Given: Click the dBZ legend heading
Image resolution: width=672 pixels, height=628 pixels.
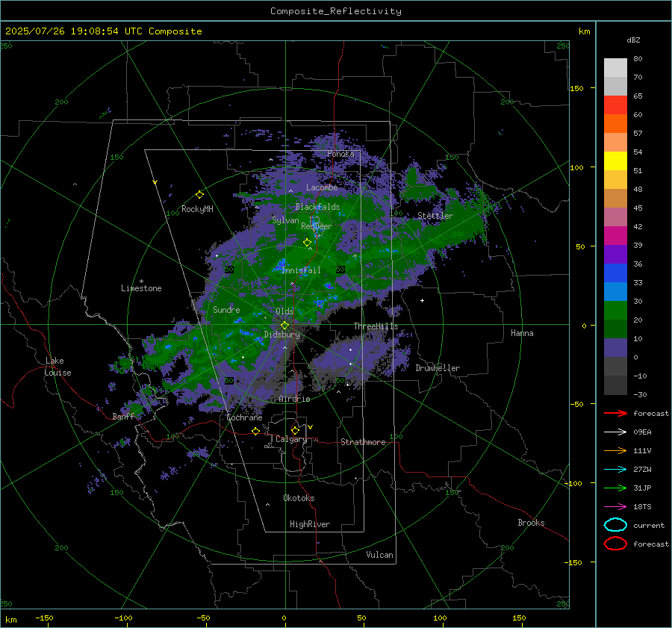Looking at the screenshot, I should point(633,40).
